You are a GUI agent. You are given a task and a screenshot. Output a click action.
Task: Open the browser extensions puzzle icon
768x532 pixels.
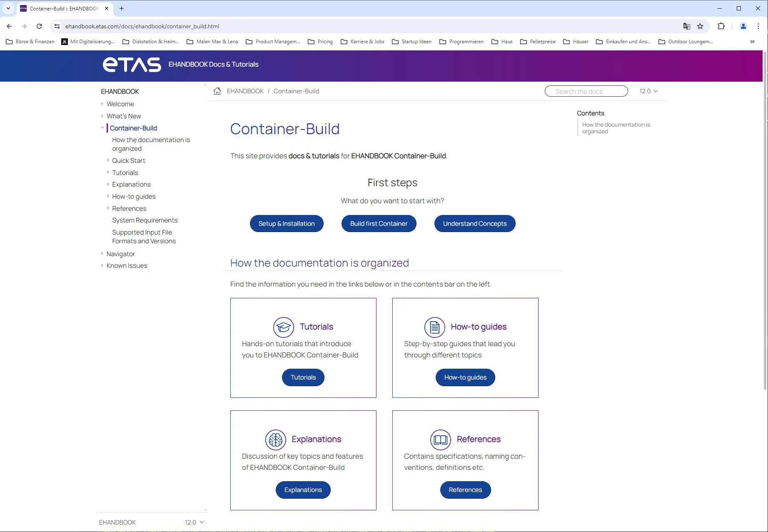(x=721, y=26)
